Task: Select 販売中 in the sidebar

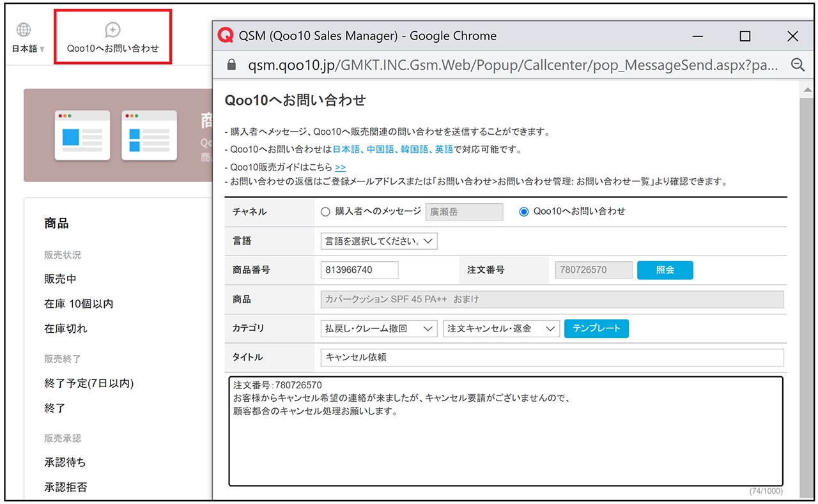Action: tap(61, 279)
